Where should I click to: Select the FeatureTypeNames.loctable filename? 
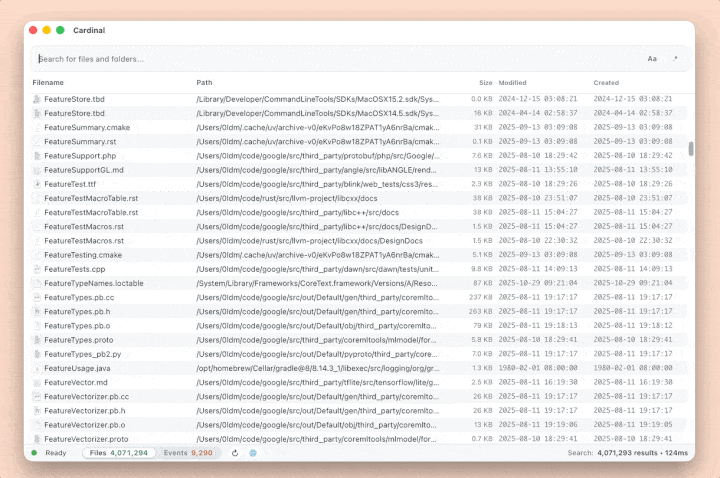point(94,283)
